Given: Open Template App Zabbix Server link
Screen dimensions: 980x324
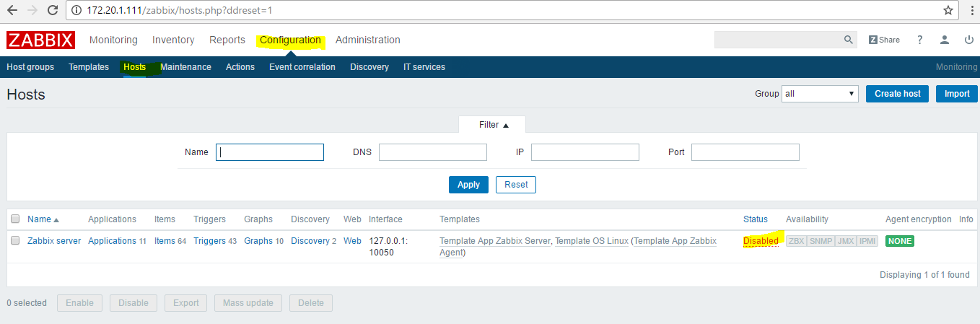Looking at the screenshot, I should 495,241.
